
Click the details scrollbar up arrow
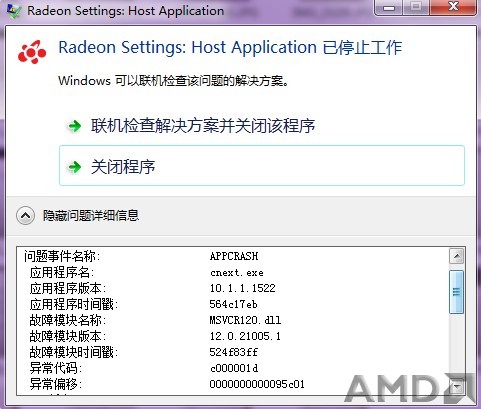pos(457,256)
